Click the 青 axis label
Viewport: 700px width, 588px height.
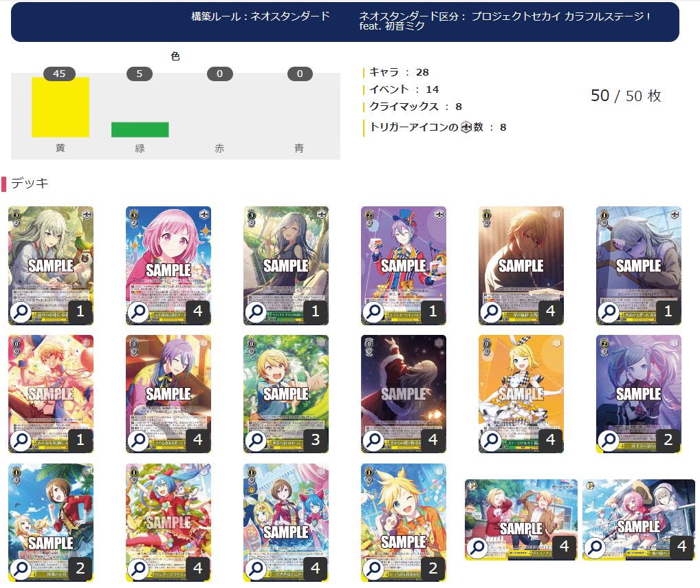coord(299,149)
